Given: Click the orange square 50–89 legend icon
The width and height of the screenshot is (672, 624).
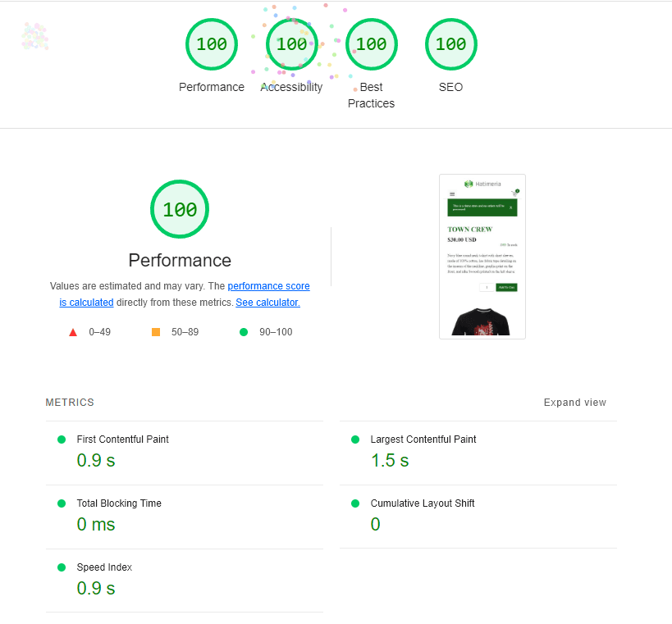Looking at the screenshot, I should click(x=156, y=332).
